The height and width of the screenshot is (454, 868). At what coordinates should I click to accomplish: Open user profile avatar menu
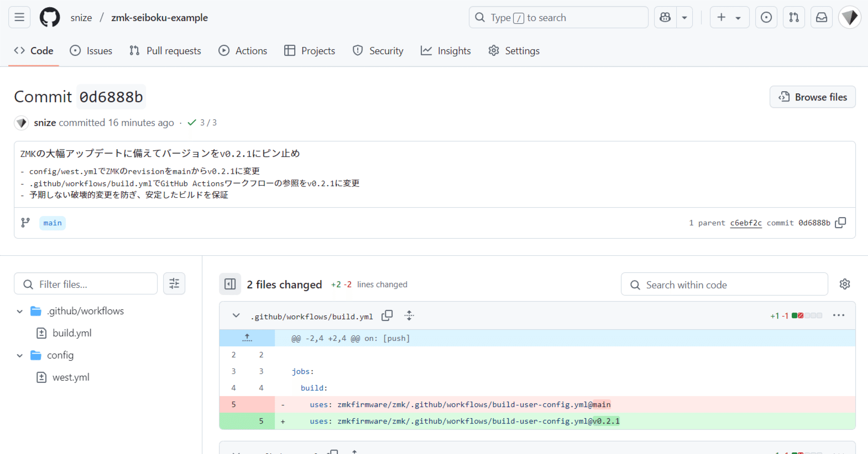click(x=850, y=18)
